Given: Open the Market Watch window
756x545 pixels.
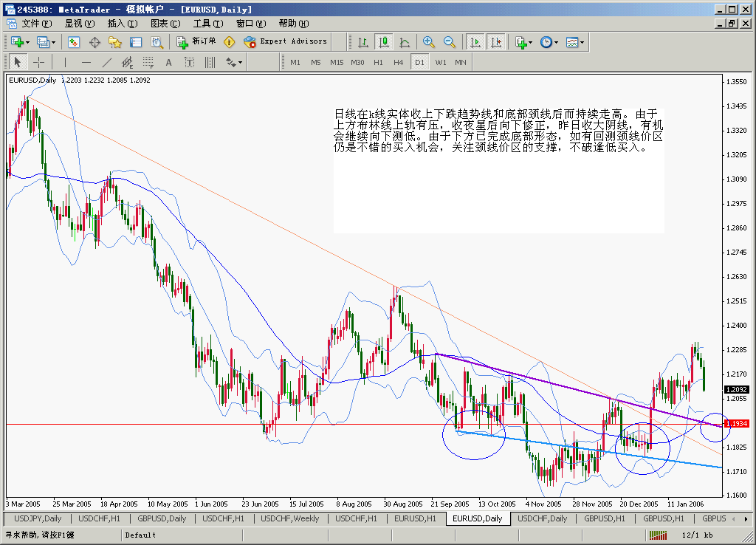Looking at the screenshot, I should [x=73, y=42].
